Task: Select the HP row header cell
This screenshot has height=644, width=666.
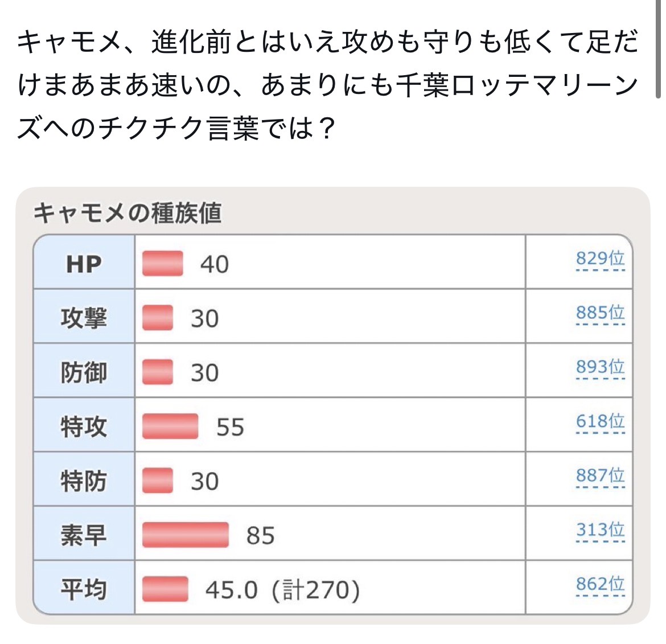Action: click(x=84, y=264)
